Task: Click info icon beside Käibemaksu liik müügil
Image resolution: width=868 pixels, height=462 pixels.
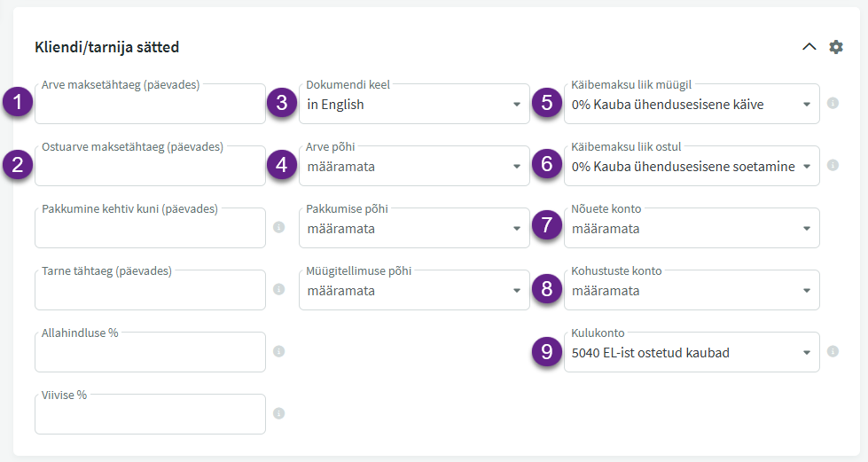Action: (x=833, y=104)
